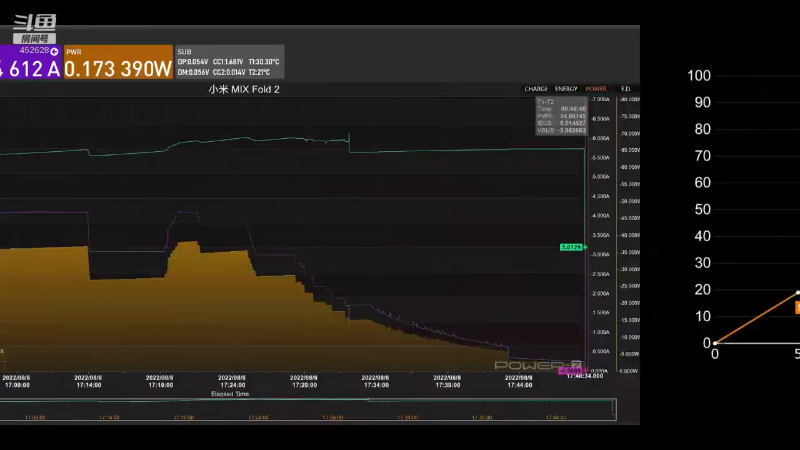The width and height of the screenshot is (800, 450).
Task: Switch to the CHARGE chart tab
Action: [536, 89]
